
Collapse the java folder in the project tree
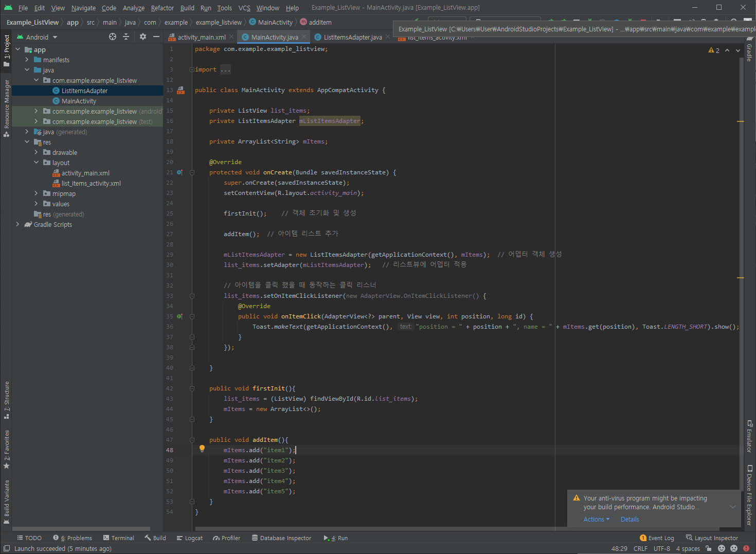[x=27, y=70]
